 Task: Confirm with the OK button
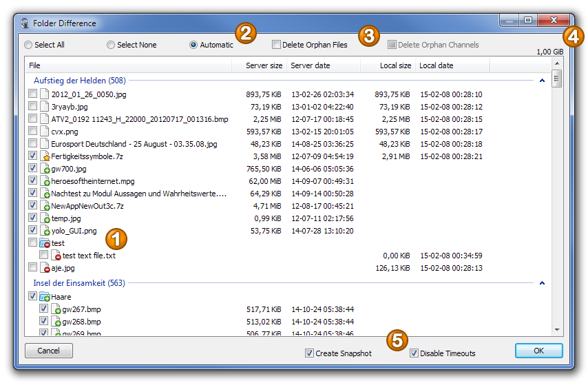pos(538,351)
